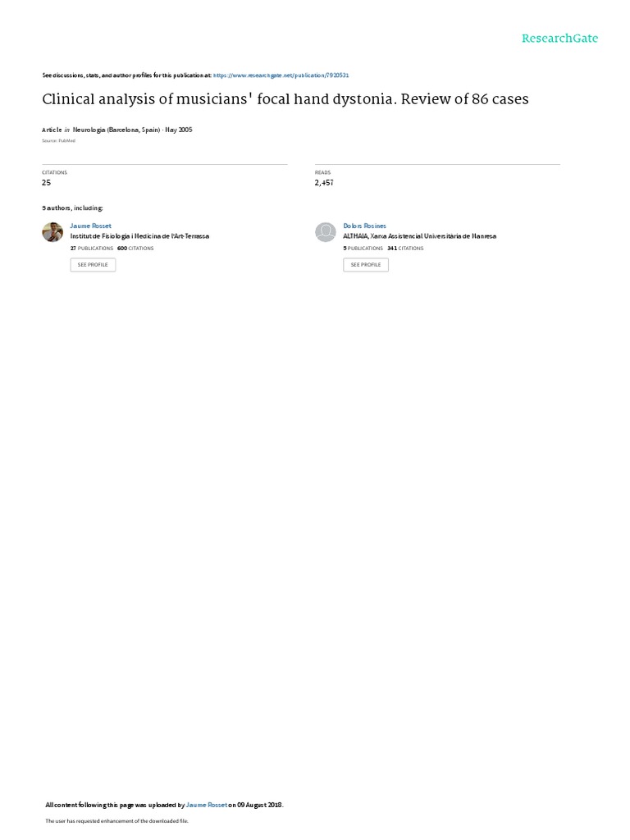
Task: Click Dolors Rosines' placeholder avatar icon
Action: pyautogui.click(x=325, y=232)
